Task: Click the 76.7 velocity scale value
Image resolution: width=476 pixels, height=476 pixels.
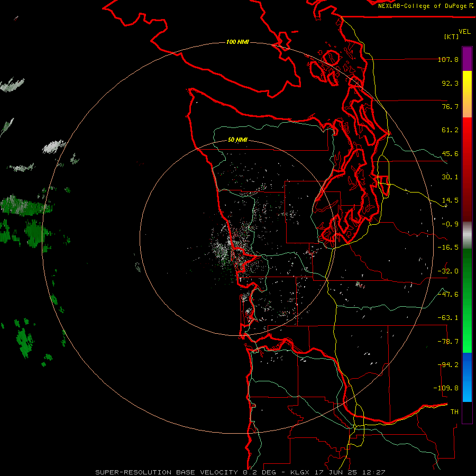Action: coord(450,106)
